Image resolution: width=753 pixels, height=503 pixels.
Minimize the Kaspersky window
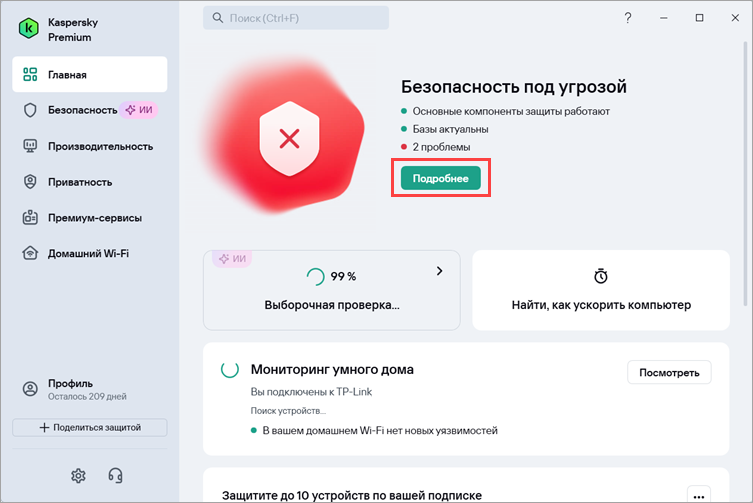(664, 18)
